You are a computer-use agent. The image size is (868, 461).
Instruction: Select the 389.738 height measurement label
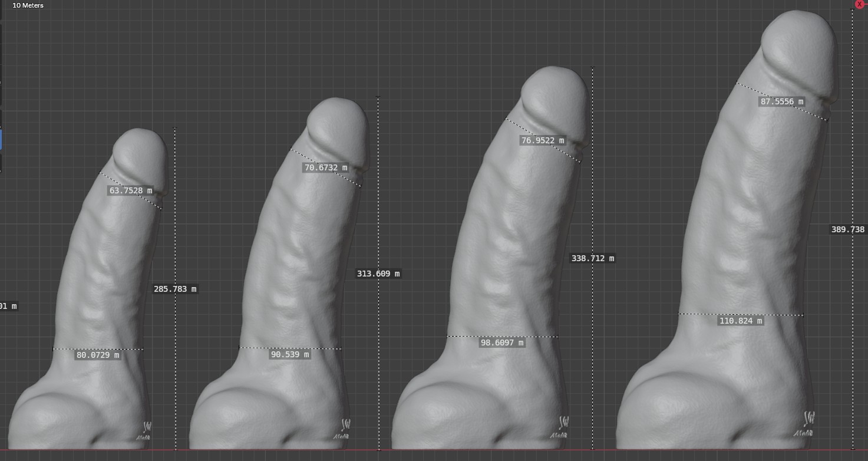pyautogui.click(x=847, y=229)
